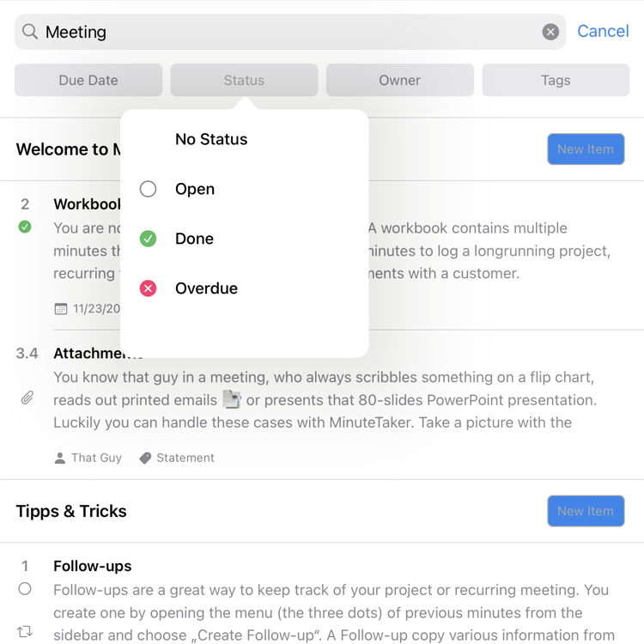Click the That Guy person icon
The height and width of the screenshot is (644, 644).
pos(60,459)
